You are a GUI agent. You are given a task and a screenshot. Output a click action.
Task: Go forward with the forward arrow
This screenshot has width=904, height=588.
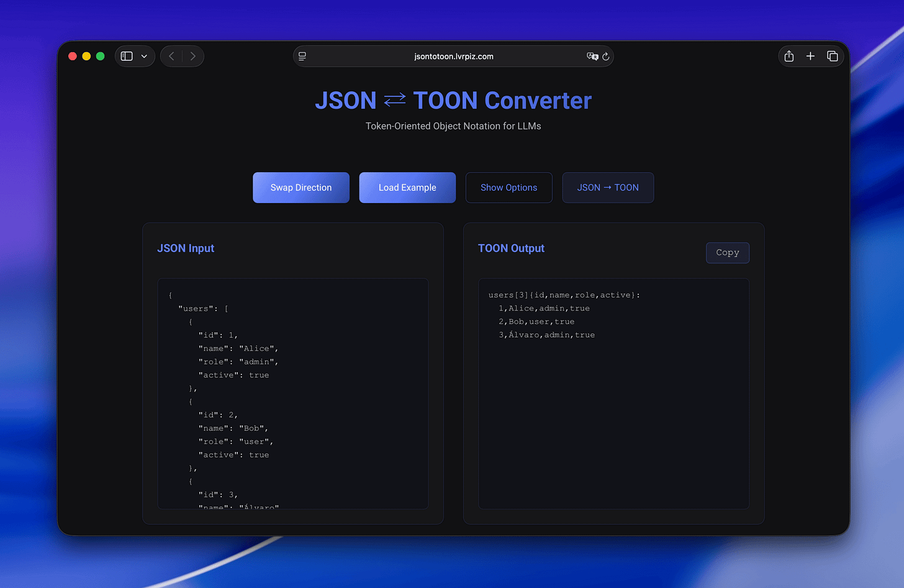coord(193,56)
